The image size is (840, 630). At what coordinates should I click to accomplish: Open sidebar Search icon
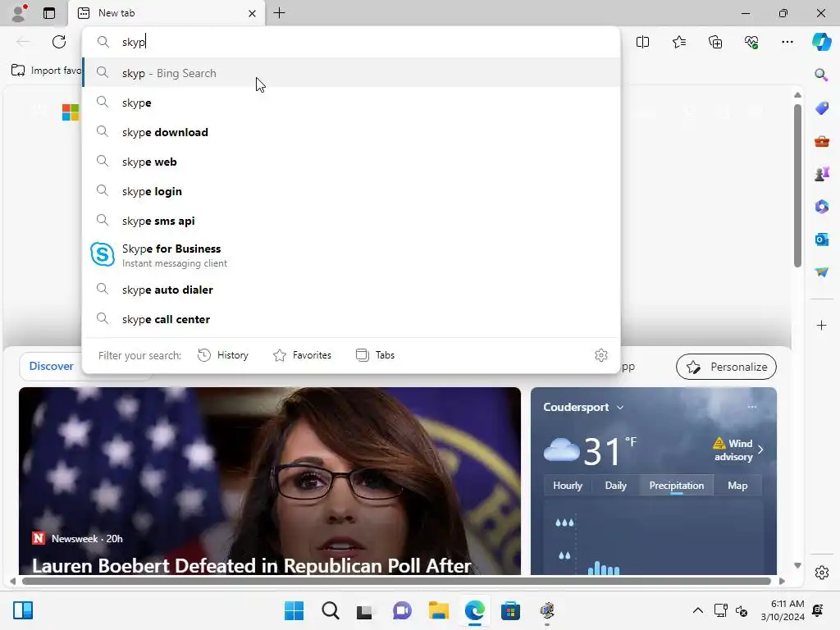(821, 74)
